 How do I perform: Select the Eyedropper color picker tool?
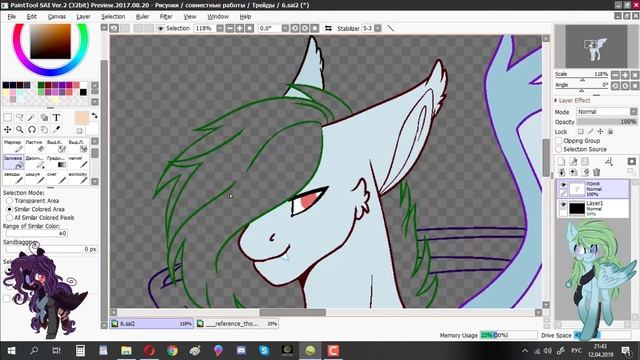(56, 130)
